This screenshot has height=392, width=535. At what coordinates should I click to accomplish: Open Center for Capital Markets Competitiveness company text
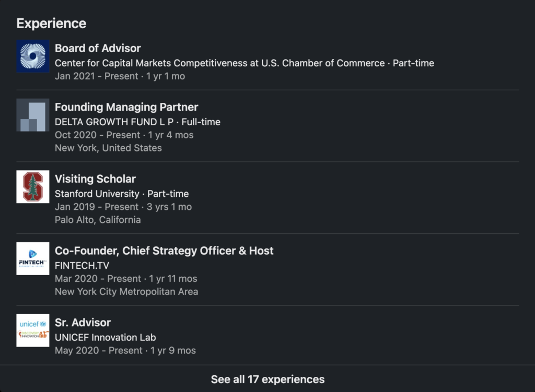pyautogui.click(x=219, y=63)
